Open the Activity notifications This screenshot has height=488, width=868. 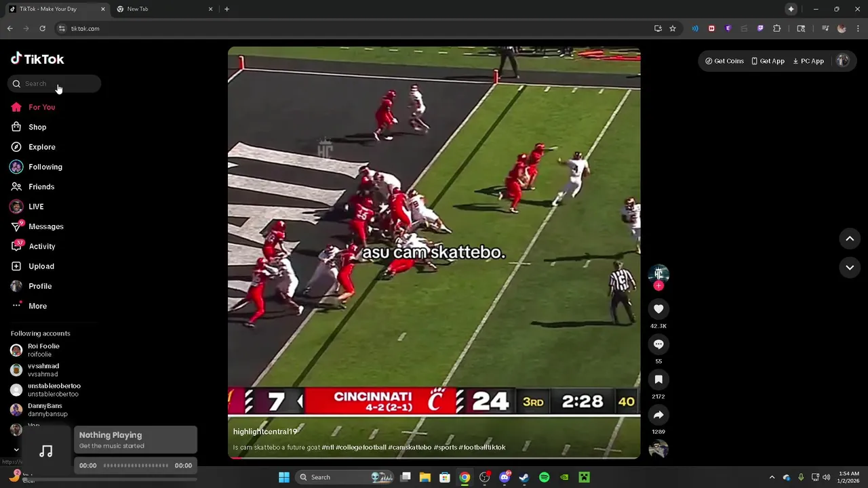pos(33,247)
